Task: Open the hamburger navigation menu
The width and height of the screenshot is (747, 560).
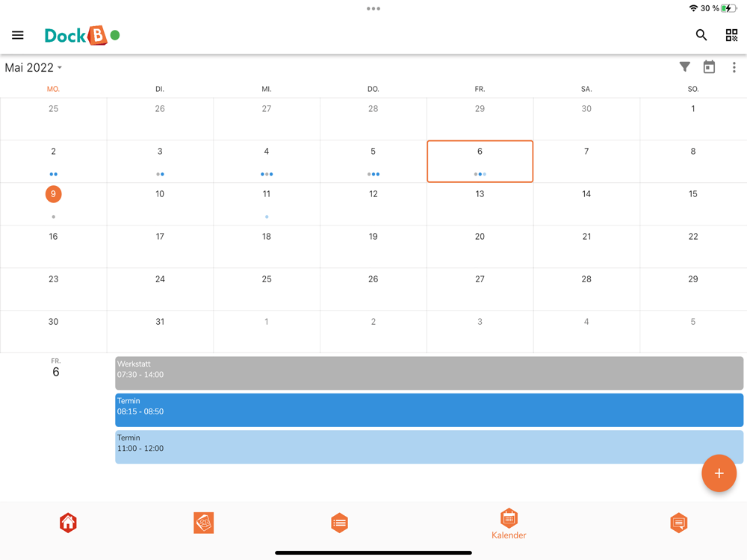Action: (x=18, y=35)
